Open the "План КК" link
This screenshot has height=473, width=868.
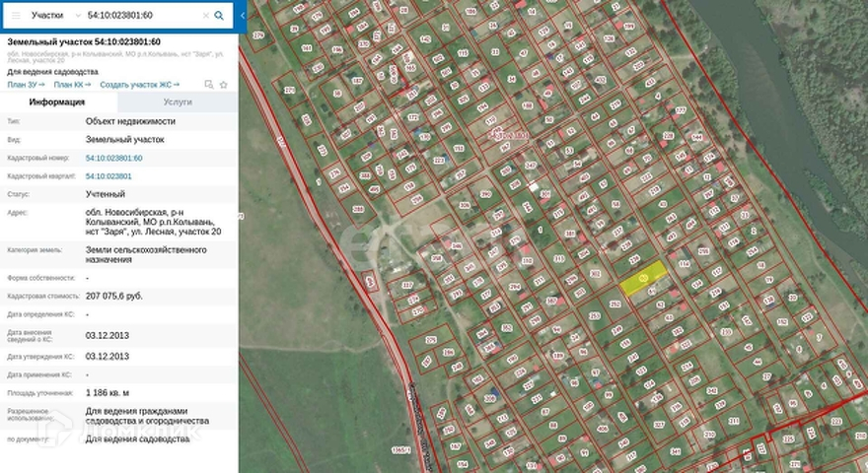pos(72,85)
